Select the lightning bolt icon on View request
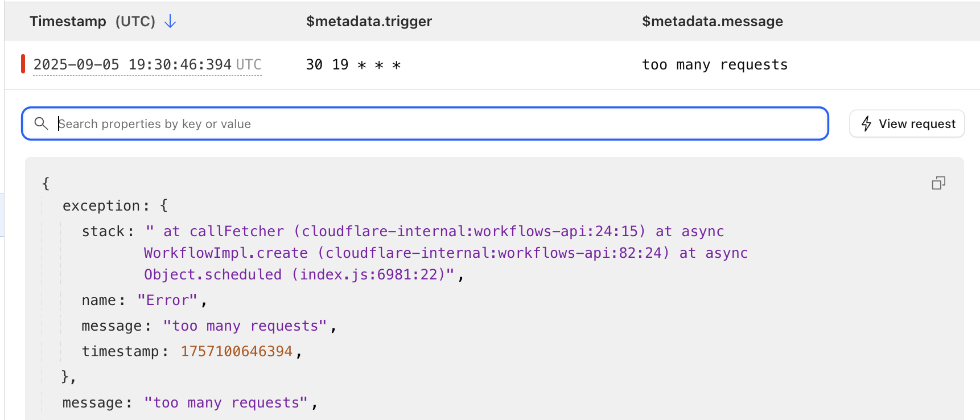980x420 pixels. (867, 123)
